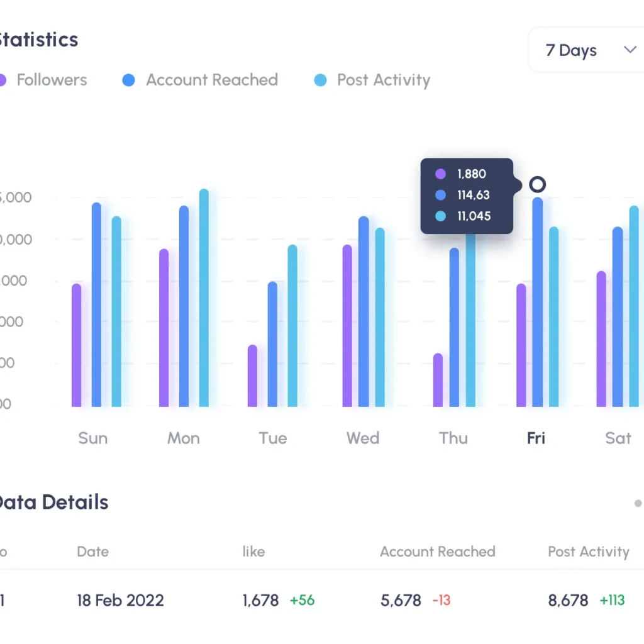644x644 pixels.
Task: Select the Sun label on the axis
Action: tap(92, 438)
